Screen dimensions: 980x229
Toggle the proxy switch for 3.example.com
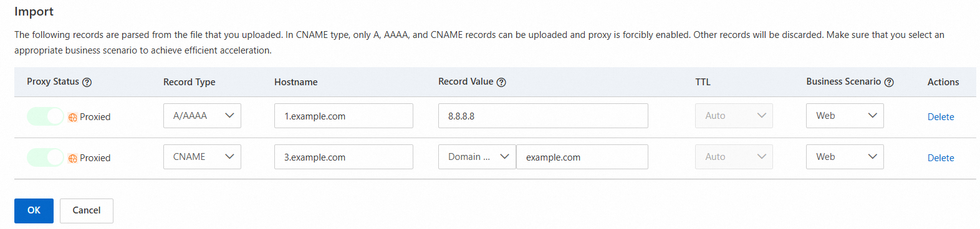46,157
